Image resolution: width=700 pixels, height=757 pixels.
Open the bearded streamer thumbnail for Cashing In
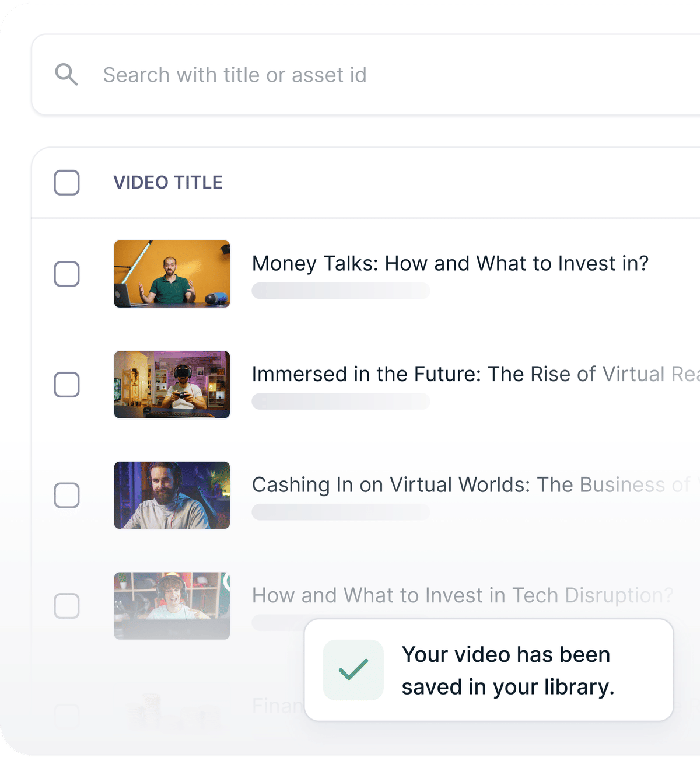pos(171,495)
